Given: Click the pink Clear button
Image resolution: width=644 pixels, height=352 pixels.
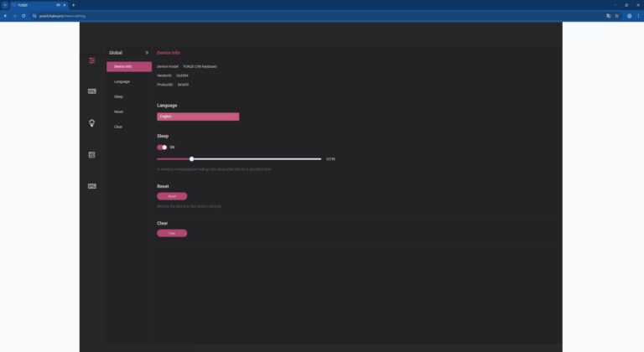Looking at the screenshot, I should (x=172, y=233).
